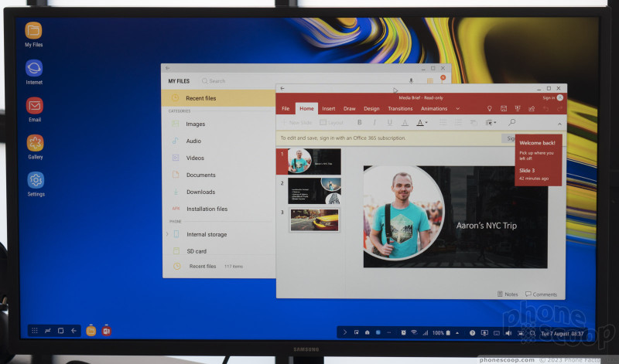Viewport: 619px width, 364px height.
Task: Click the save icon in PowerPoint ribbon
Action: (504, 108)
